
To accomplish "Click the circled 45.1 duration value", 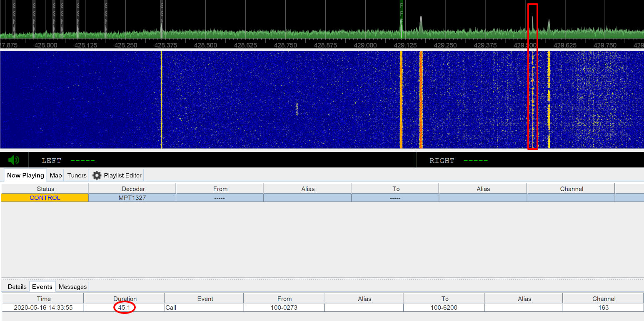I will pos(124,307).
